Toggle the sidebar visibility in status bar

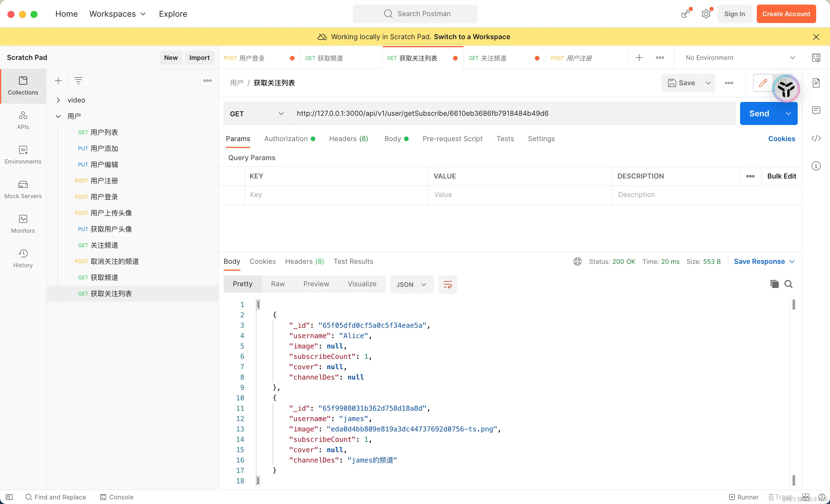coord(9,497)
